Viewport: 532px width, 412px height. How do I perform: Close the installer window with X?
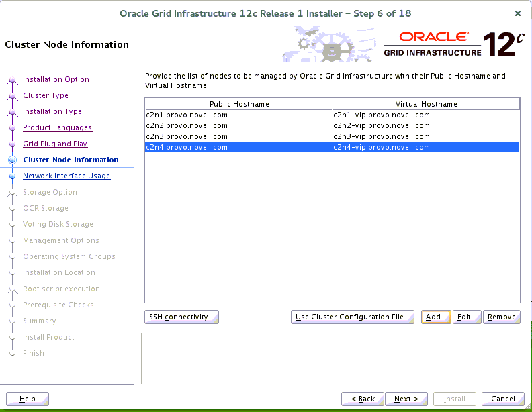(517, 13)
